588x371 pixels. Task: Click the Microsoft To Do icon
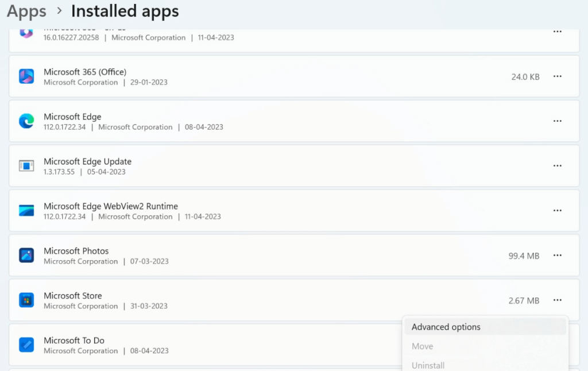(x=26, y=345)
